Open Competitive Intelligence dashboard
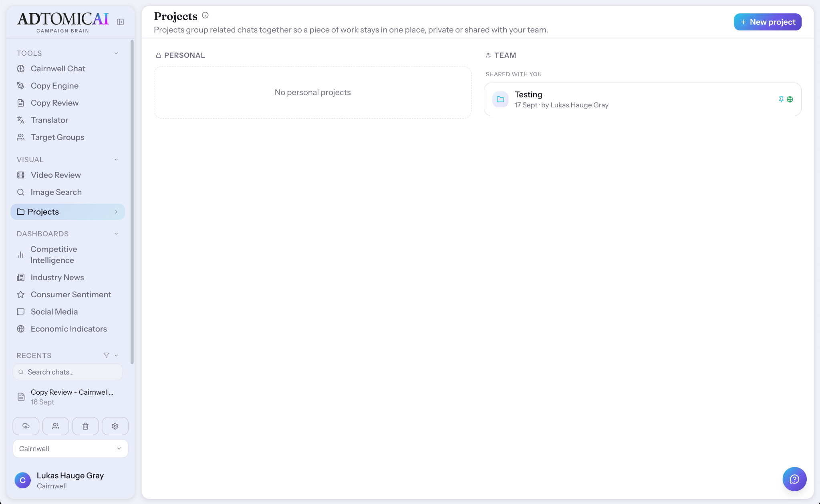 tap(68, 255)
